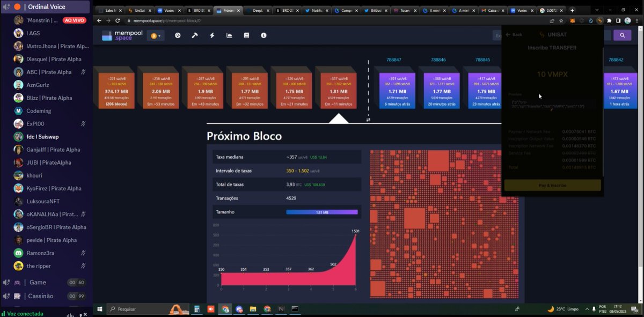Open the mining hammer icon in navbar

195,35
